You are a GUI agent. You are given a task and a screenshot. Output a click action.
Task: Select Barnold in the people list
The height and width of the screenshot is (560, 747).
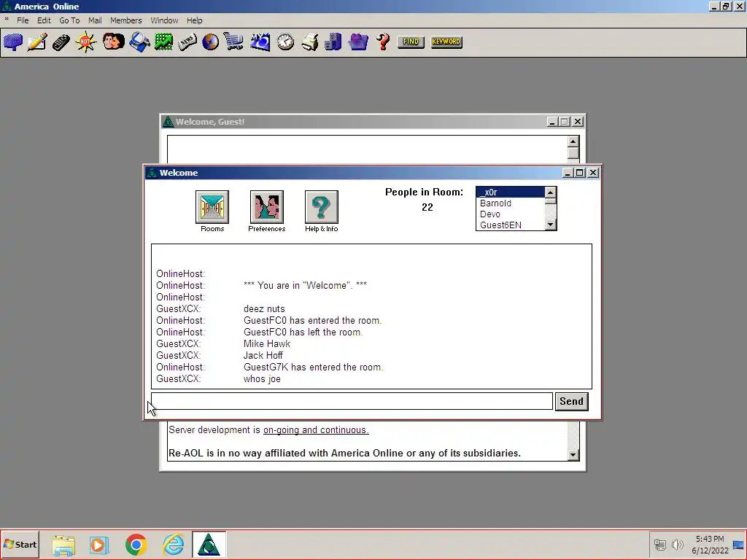510,203
